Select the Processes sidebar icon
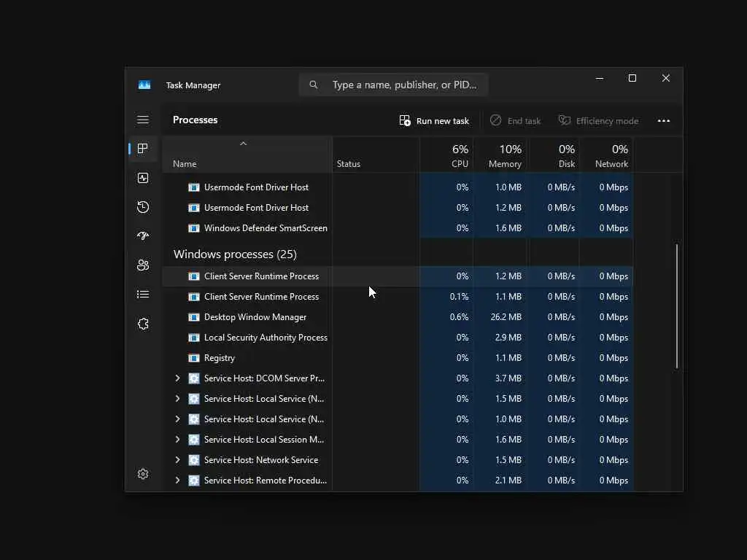Viewport: 747px width, 560px height. pyautogui.click(x=143, y=149)
